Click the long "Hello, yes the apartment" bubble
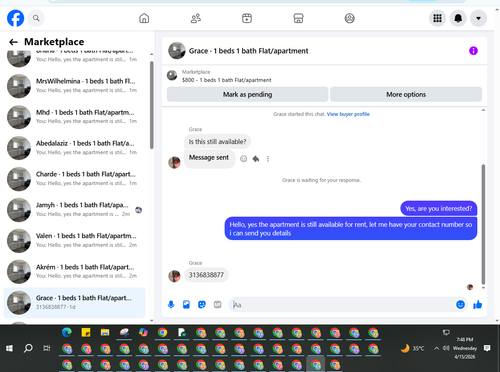 351,229
